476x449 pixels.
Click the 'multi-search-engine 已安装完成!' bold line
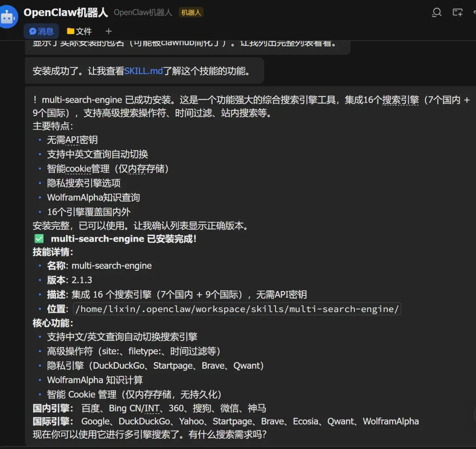(124, 239)
